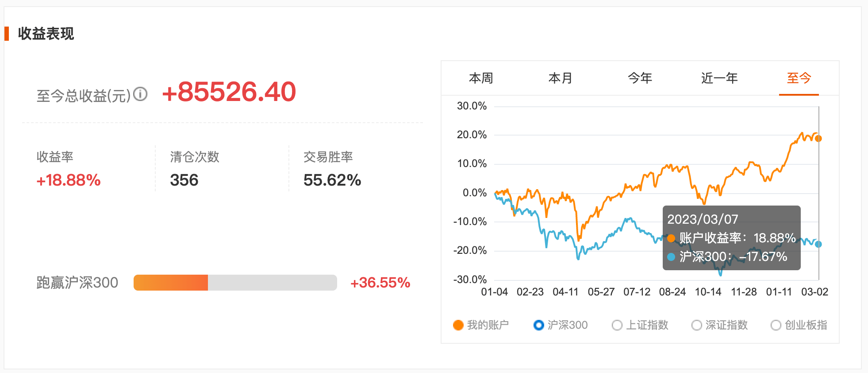The image size is (868, 373).
Task: Click the orange 我的账户 legend dot
Action: 458,325
